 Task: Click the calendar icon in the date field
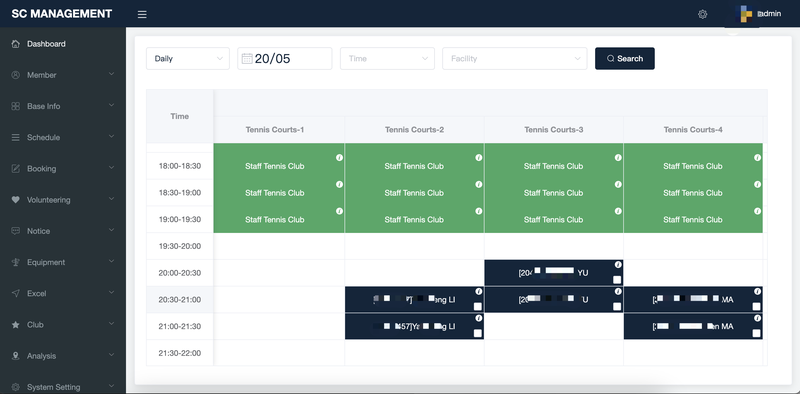tap(247, 58)
